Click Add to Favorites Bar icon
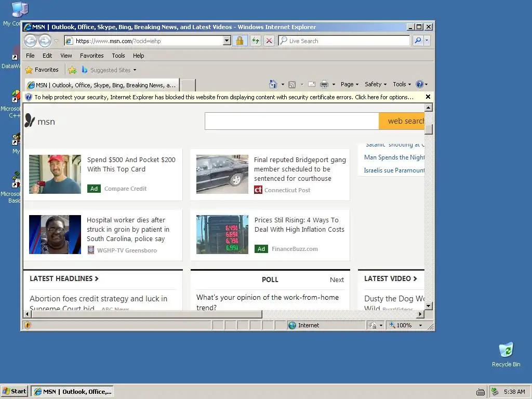Viewport: 532px width, 399px height. click(72, 70)
